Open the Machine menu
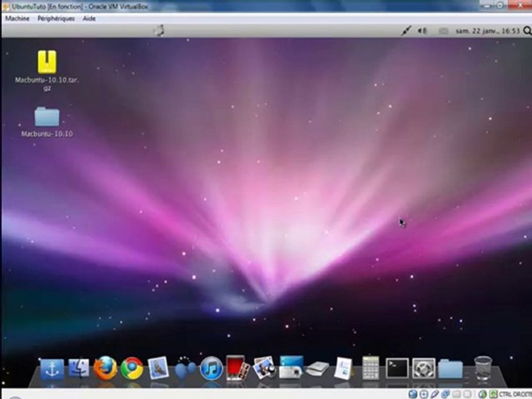This screenshot has width=532, height=399. coord(17,18)
